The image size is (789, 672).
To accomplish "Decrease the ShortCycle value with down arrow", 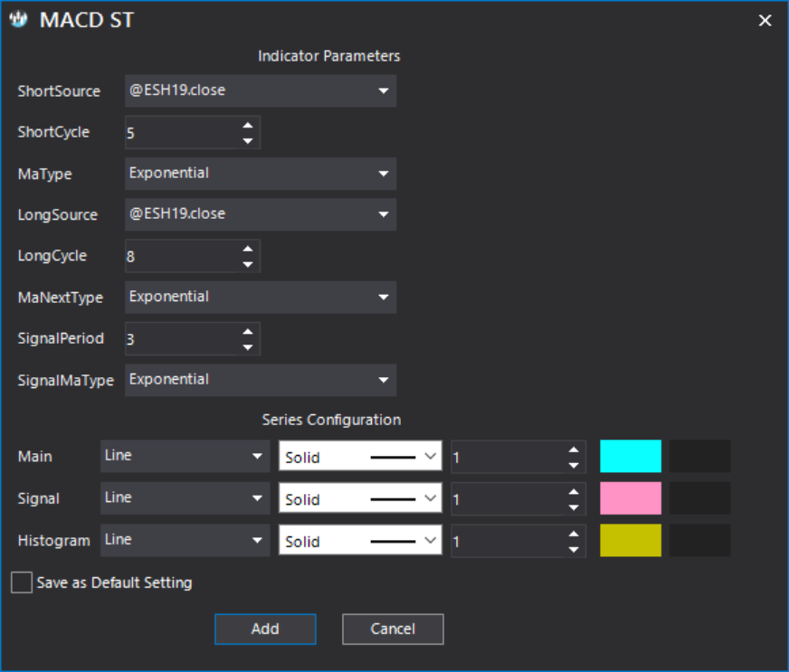I will click(248, 140).
